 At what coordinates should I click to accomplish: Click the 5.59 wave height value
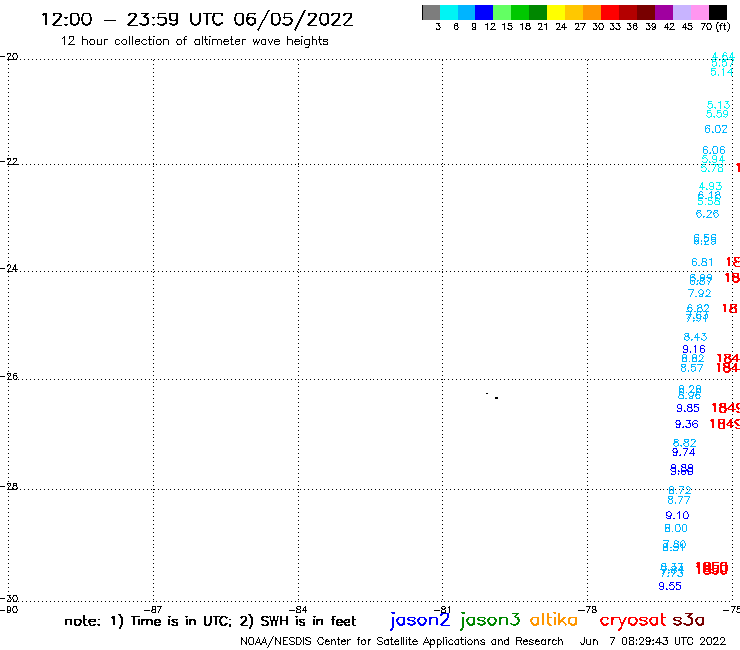click(717, 114)
